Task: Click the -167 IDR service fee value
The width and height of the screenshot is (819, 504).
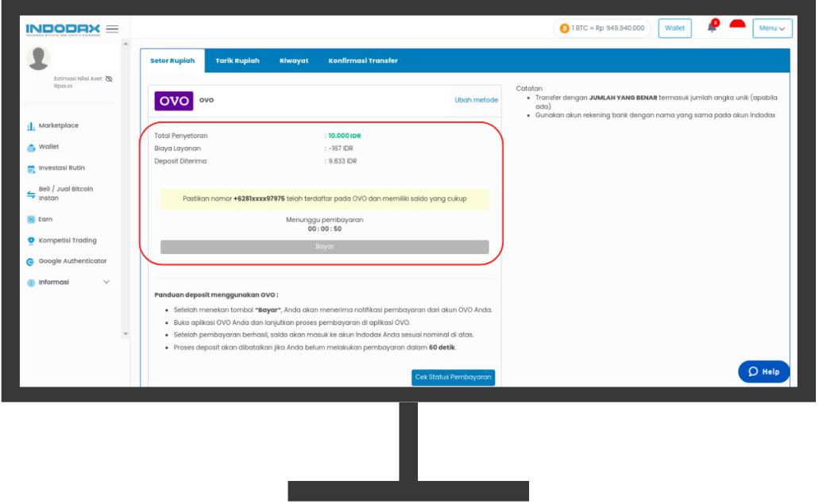Action: point(341,148)
